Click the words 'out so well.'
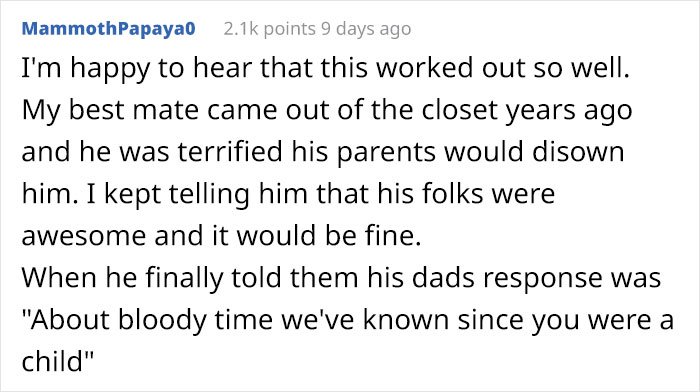 555,68
